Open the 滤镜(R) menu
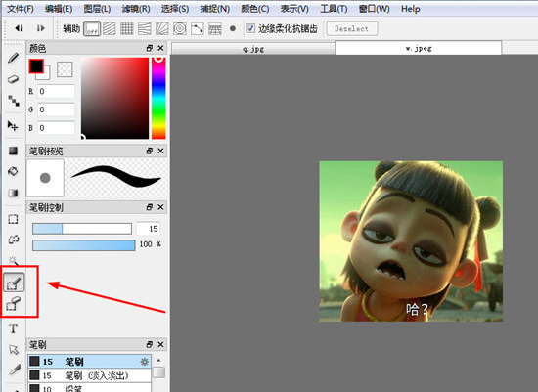 [136, 9]
